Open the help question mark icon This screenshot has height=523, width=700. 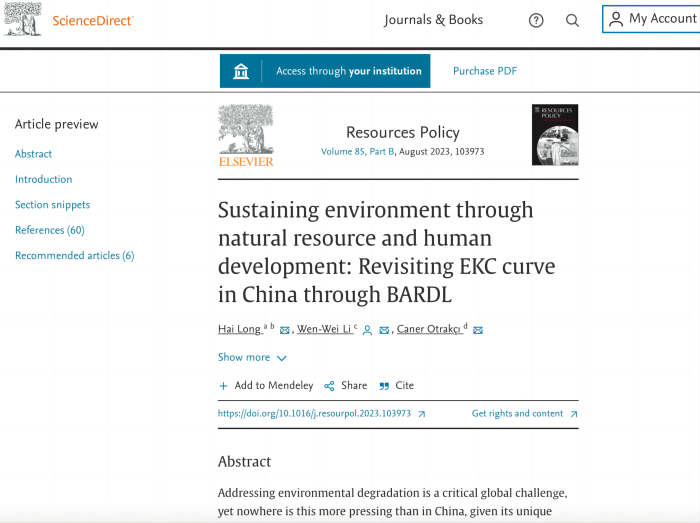click(x=536, y=20)
